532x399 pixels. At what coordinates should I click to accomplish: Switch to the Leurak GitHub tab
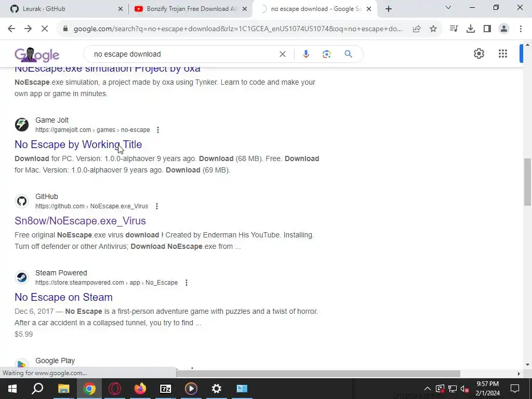click(x=66, y=9)
